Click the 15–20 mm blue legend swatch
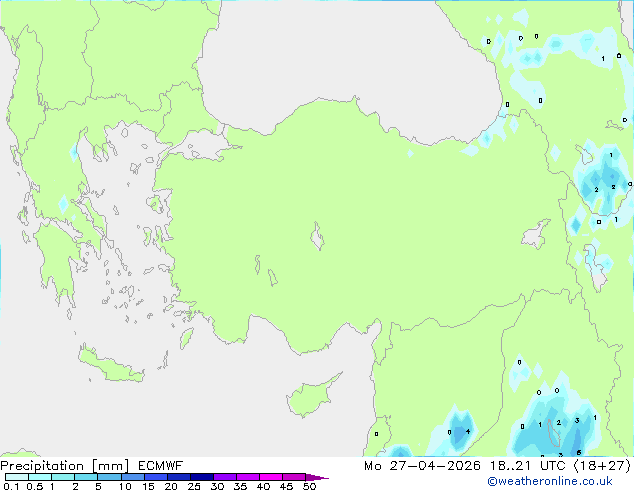 (155, 477)
